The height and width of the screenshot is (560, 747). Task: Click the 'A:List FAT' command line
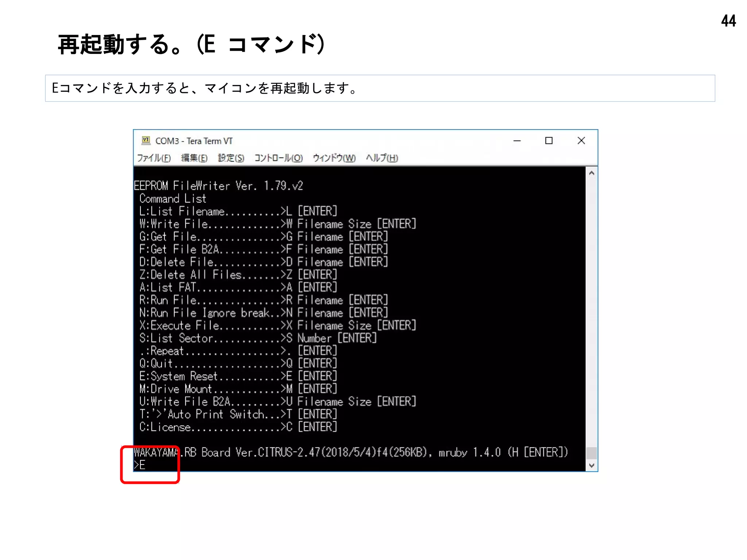(239, 287)
